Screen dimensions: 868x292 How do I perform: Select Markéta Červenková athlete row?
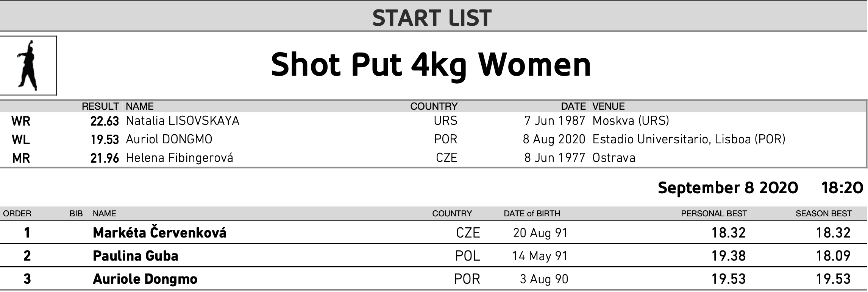pos(434,232)
